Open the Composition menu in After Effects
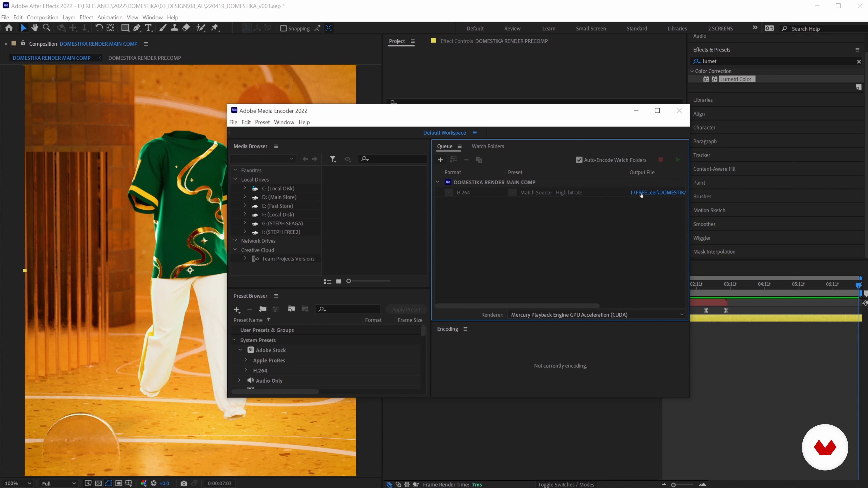 (x=42, y=17)
